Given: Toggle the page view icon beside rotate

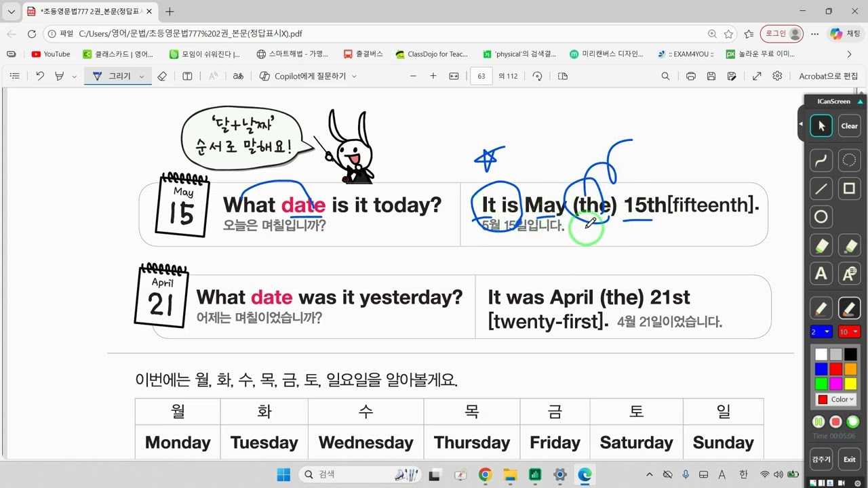Looking at the screenshot, I should coord(562,77).
